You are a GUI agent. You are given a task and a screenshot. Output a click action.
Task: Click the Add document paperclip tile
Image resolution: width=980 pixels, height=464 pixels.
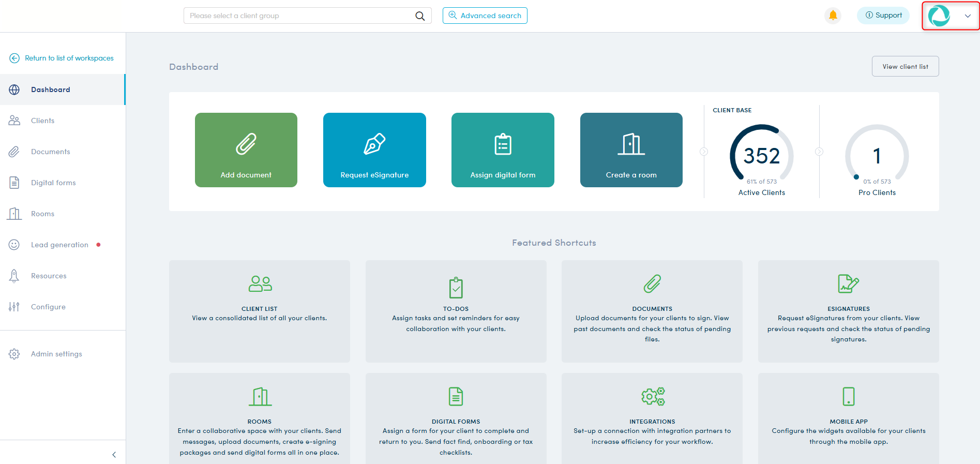[x=246, y=150]
